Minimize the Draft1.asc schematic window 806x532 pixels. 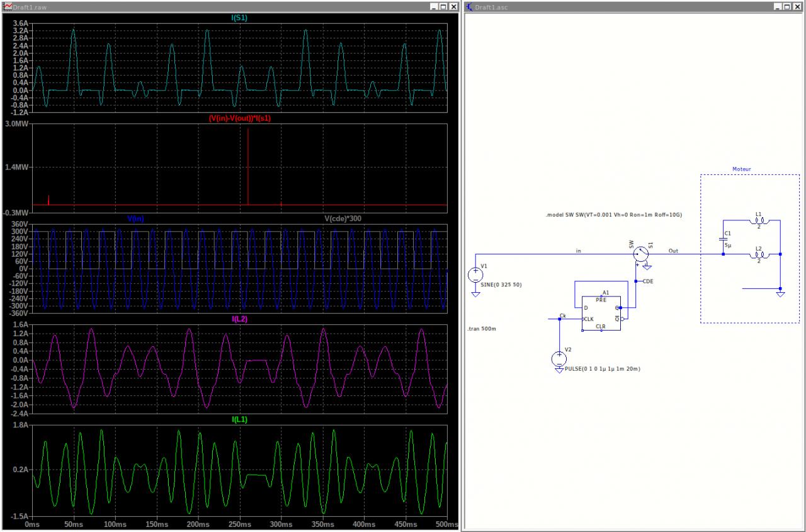coord(778,6)
